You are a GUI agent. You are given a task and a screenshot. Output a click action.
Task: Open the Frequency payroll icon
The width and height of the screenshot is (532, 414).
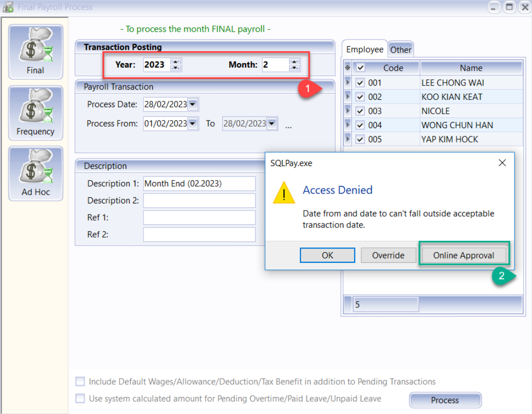pos(35,112)
